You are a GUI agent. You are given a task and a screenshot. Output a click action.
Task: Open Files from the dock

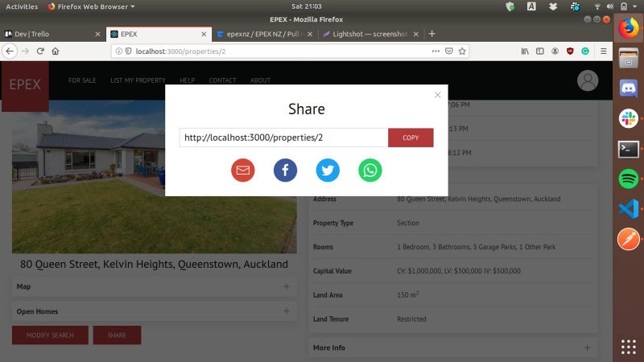[x=629, y=58]
